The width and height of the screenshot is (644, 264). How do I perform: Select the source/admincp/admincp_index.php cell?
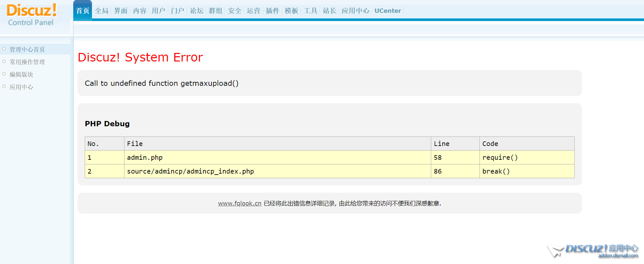[x=278, y=171]
